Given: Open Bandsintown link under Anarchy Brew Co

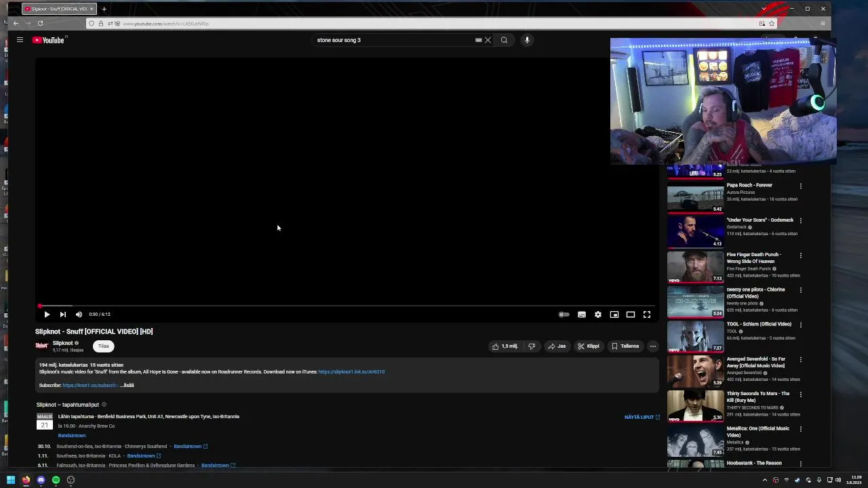Looking at the screenshot, I should [72, 435].
